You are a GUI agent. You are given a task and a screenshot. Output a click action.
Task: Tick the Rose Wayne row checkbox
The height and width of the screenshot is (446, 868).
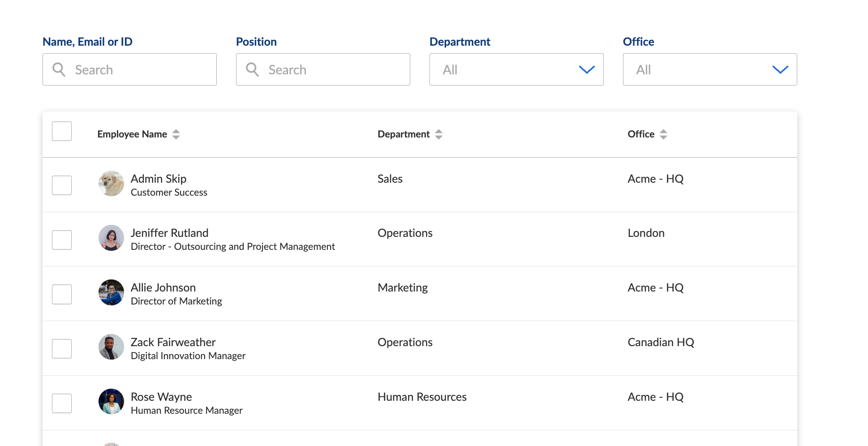62,403
